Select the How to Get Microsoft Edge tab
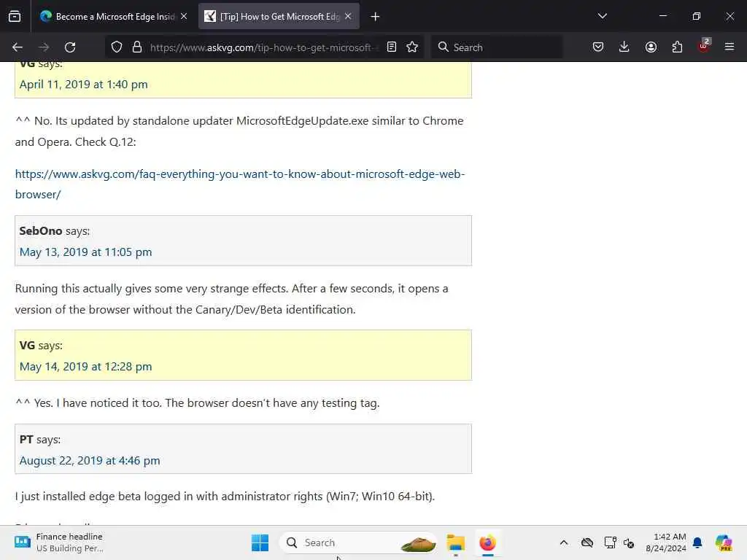Viewport: 747px width, 560px height. [279, 17]
